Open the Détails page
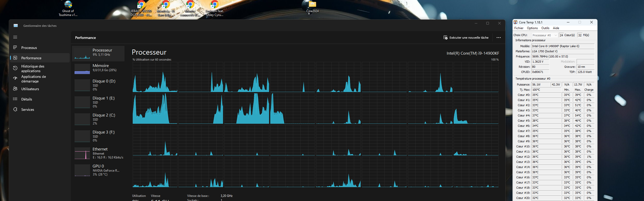This screenshot has width=644, height=201. (x=40, y=99)
